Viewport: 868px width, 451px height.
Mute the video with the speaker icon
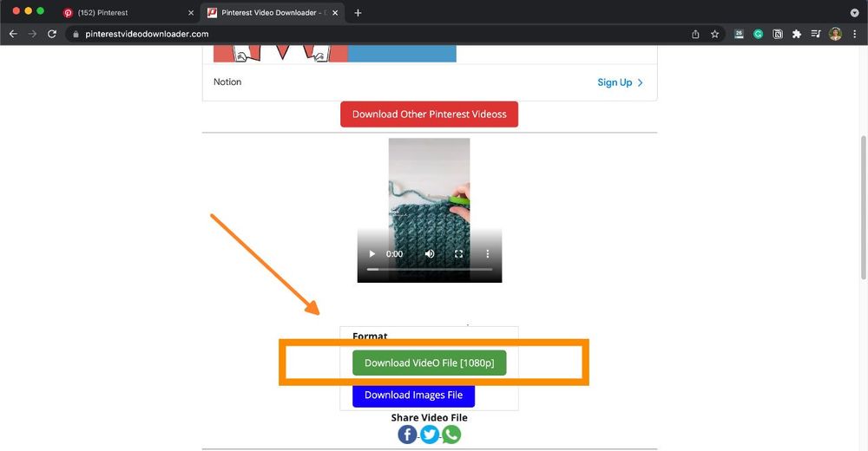point(430,254)
